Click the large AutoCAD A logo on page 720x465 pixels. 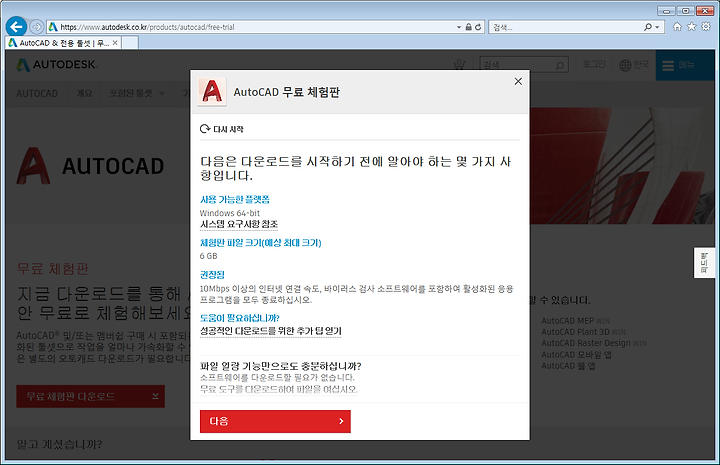click(33, 166)
